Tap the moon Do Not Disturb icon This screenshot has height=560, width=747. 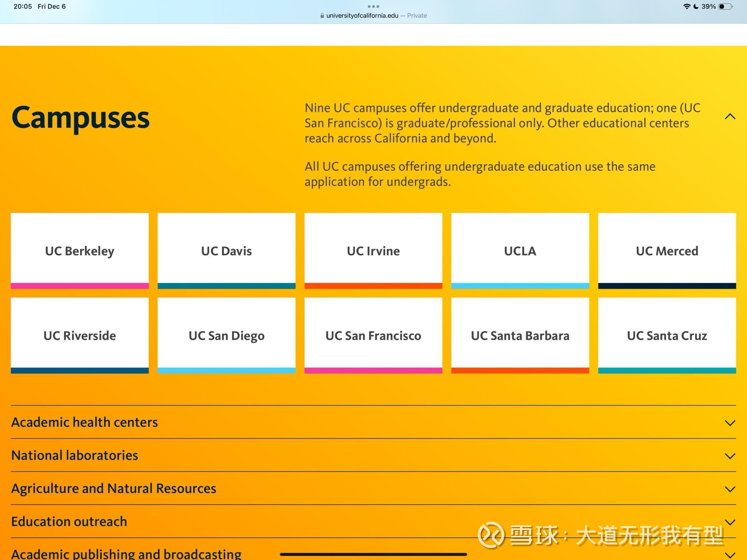696,6
